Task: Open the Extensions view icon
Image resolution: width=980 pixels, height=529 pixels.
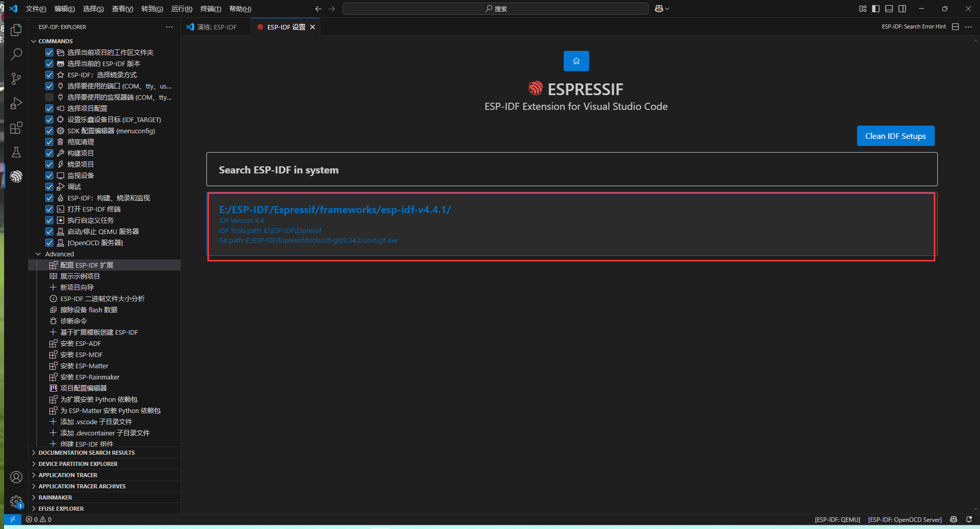Action: click(16, 128)
